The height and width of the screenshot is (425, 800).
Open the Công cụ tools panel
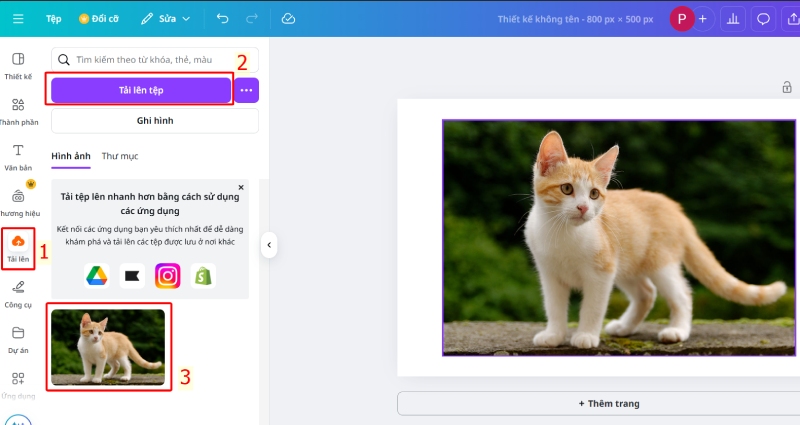click(x=18, y=292)
